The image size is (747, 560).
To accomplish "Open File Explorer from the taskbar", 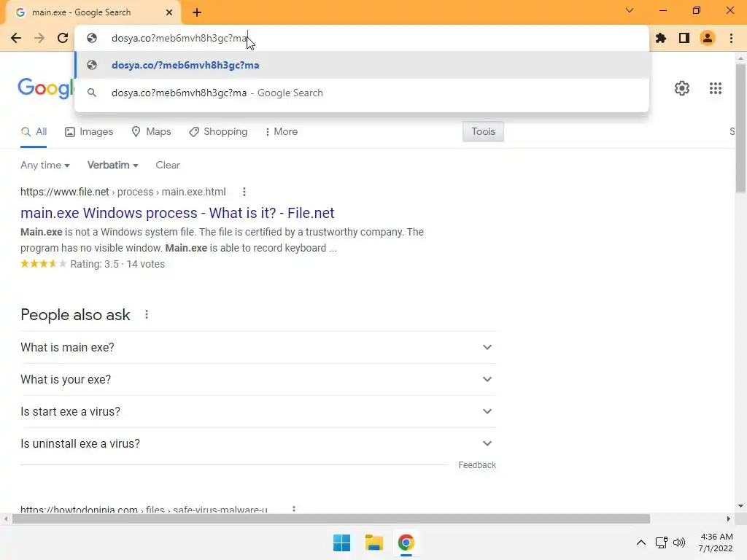I will (374, 542).
